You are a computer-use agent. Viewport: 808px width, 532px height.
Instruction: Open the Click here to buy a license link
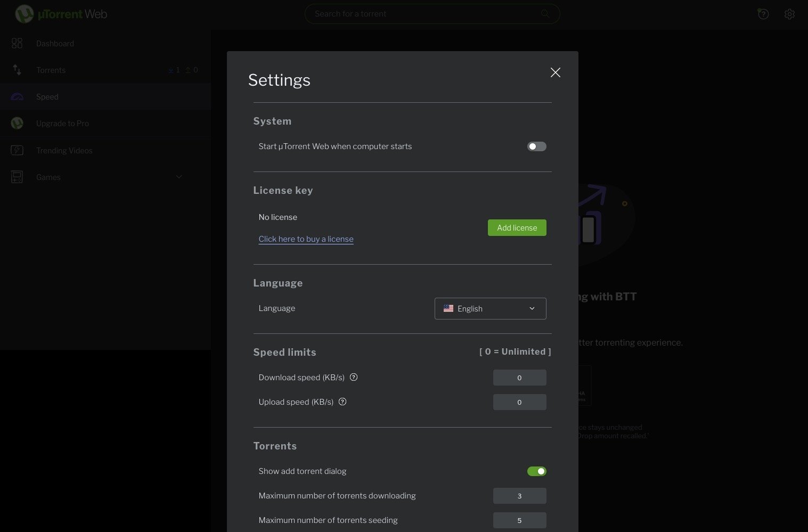point(306,239)
